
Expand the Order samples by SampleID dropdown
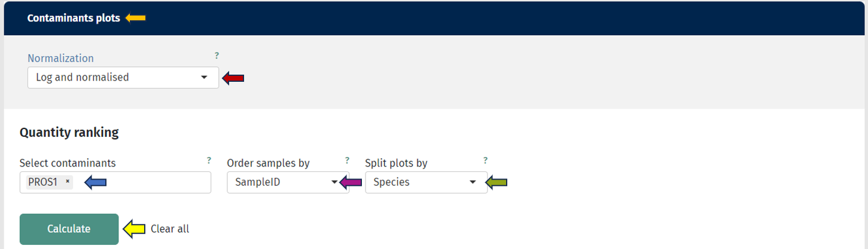point(279,183)
